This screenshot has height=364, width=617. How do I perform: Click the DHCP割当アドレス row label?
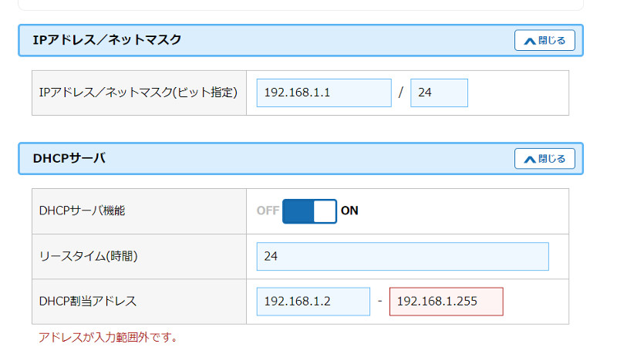(87, 302)
